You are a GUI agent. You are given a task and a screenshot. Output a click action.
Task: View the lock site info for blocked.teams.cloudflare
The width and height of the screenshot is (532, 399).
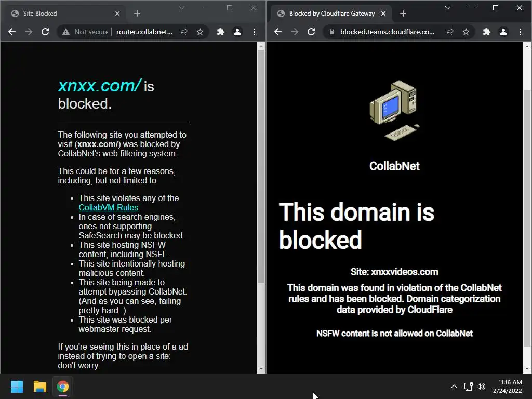point(332,32)
